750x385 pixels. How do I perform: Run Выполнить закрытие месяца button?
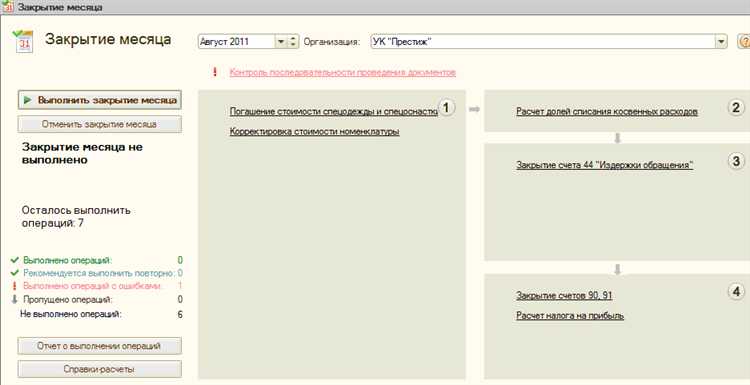99,100
